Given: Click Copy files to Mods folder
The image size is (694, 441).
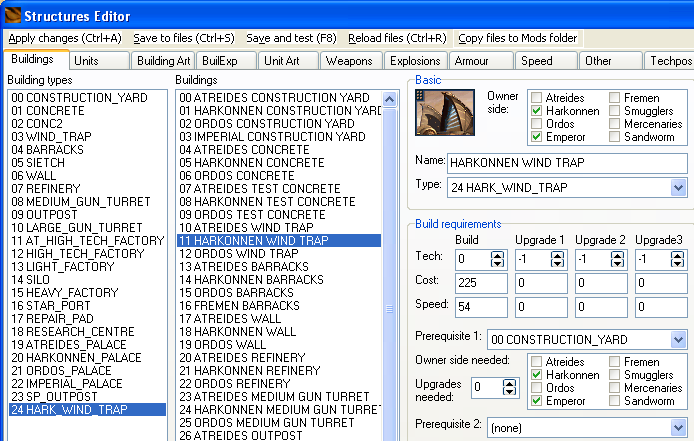Looking at the screenshot, I should (517, 38).
